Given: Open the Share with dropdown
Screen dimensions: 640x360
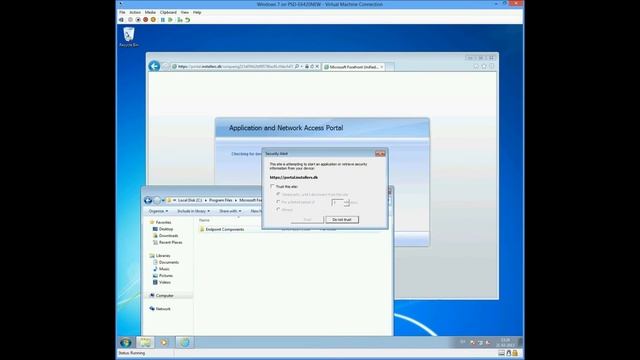Looking at the screenshot, I should pos(230,211).
